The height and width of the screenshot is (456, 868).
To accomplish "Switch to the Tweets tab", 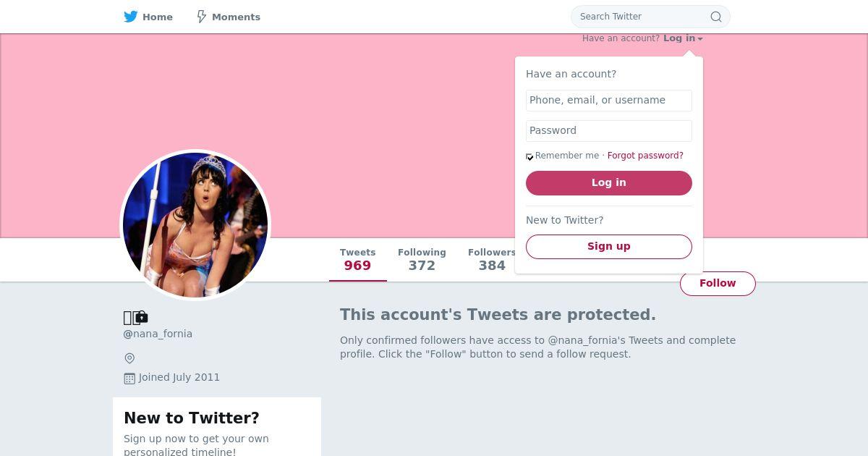I will [x=357, y=259].
